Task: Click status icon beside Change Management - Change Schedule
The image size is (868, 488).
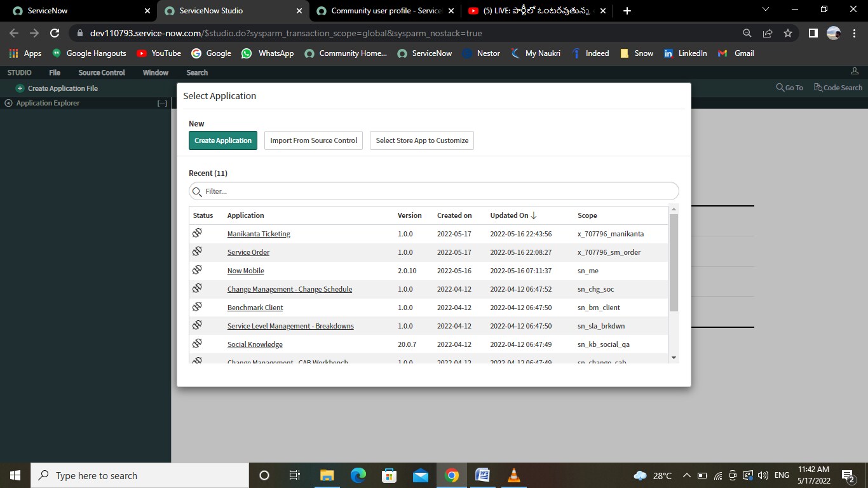Action: (x=197, y=288)
